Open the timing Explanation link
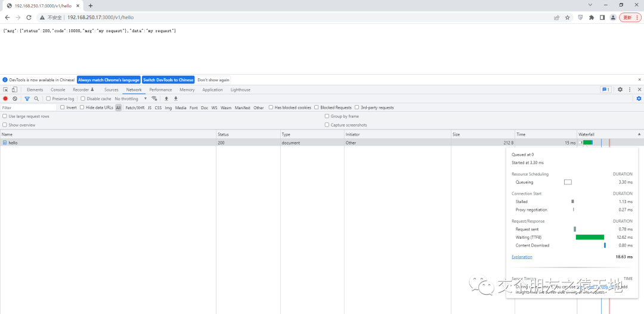The height and width of the screenshot is (314, 644). point(522,257)
